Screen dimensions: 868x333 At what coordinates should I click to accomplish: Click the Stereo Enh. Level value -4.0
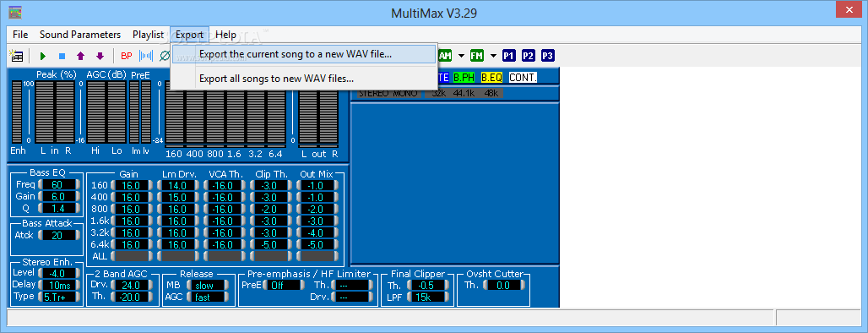[x=58, y=273]
